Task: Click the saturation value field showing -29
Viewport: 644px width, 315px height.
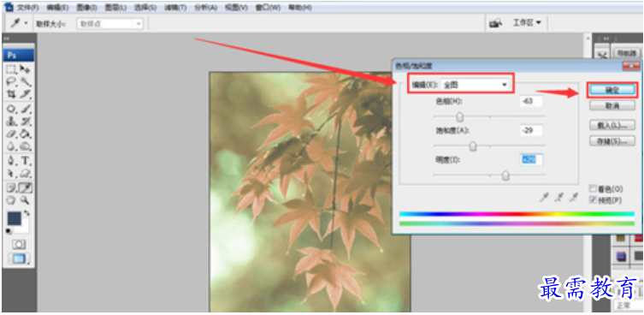Action: [x=531, y=130]
